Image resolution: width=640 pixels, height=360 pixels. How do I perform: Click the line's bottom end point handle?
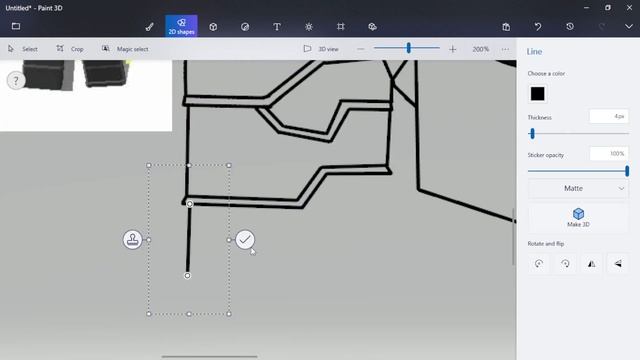click(187, 276)
